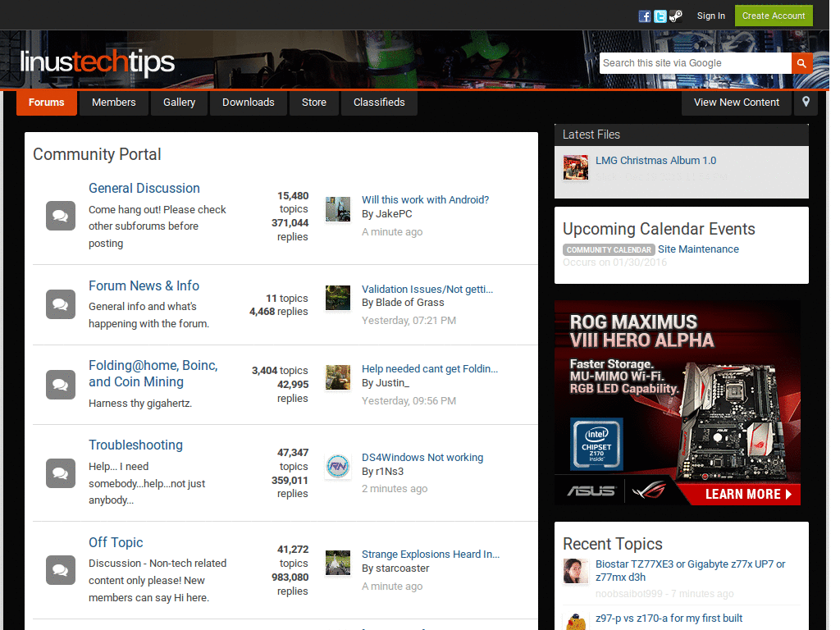The height and width of the screenshot is (630, 840).
Task: Click General Discussion speech bubble icon
Action: click(x=61, y=216)
